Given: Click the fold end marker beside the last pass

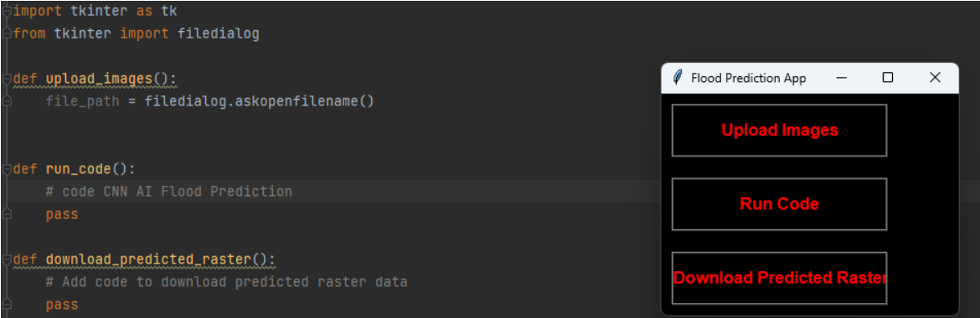Looking at the screenshot, I should [7, 305].
